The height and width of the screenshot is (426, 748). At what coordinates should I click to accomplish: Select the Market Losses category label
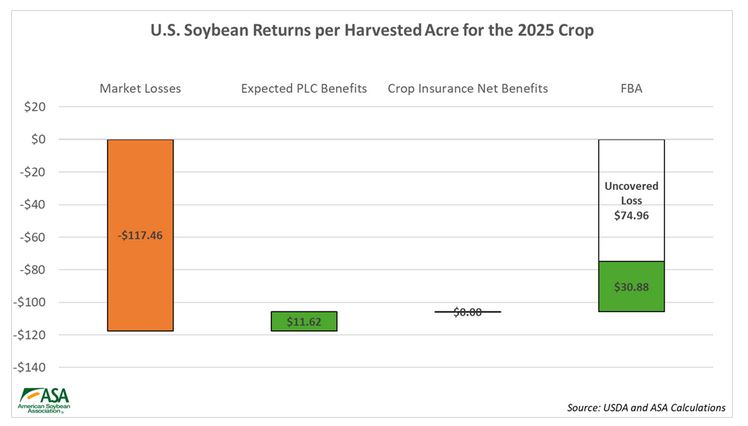click(x=140, y=88)
